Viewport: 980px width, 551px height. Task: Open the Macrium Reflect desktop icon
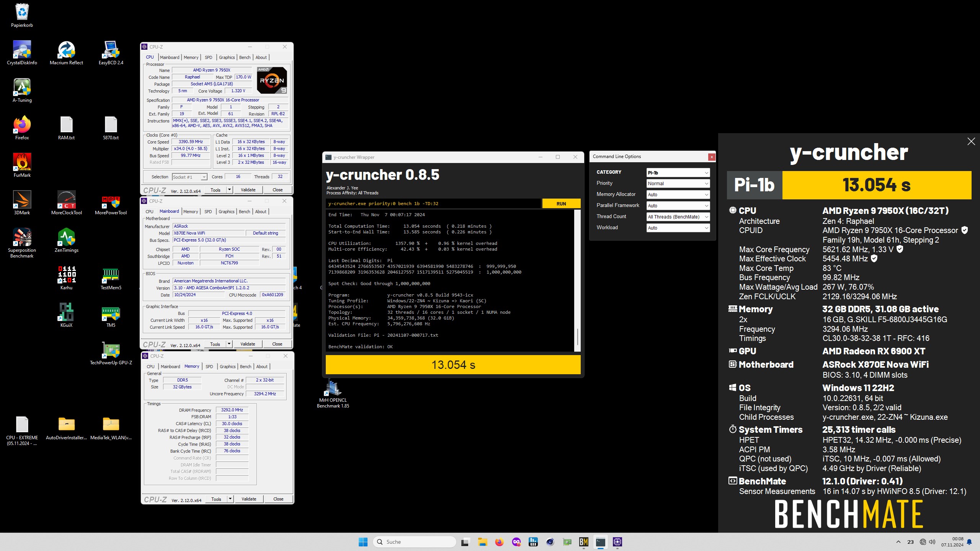pos(66,53)
